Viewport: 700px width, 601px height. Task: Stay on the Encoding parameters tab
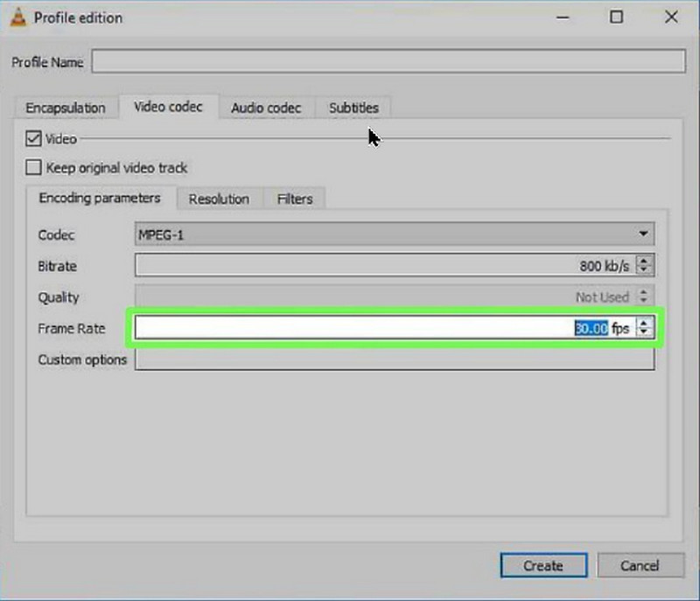[x=100, y=199]
